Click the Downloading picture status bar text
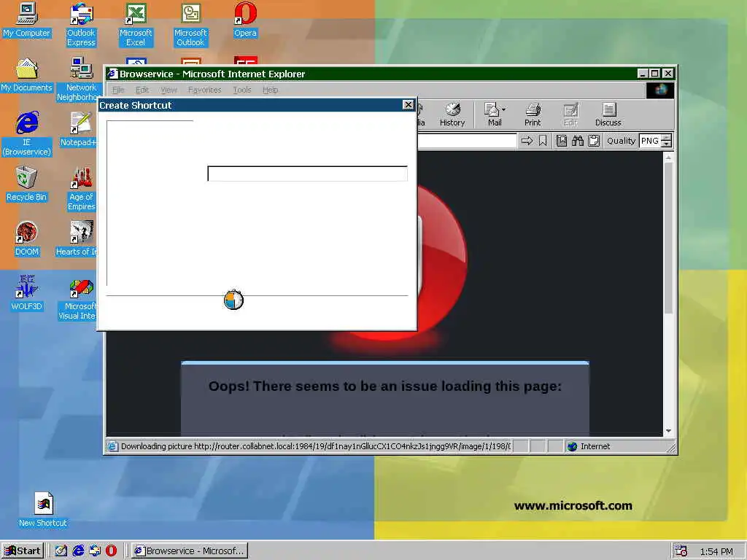This screenshot has height=560, width=747. tap(315, 446)
